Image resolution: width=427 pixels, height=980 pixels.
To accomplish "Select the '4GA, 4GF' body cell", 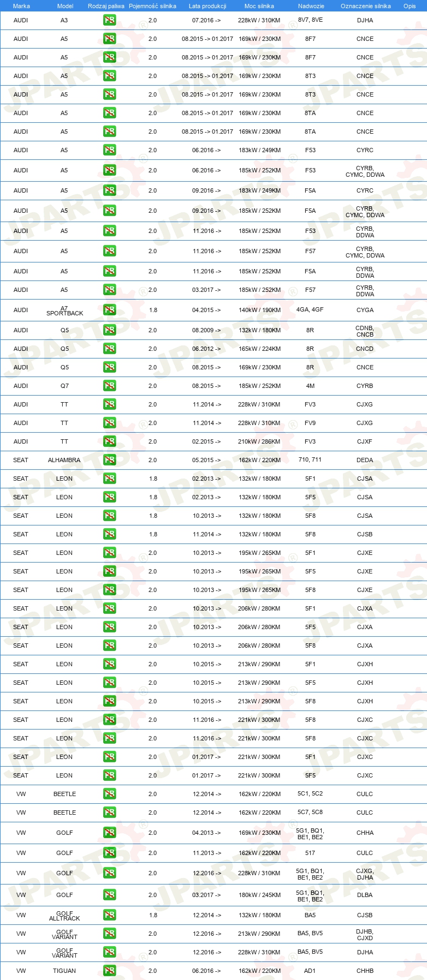I will click(x=310, y=309).
